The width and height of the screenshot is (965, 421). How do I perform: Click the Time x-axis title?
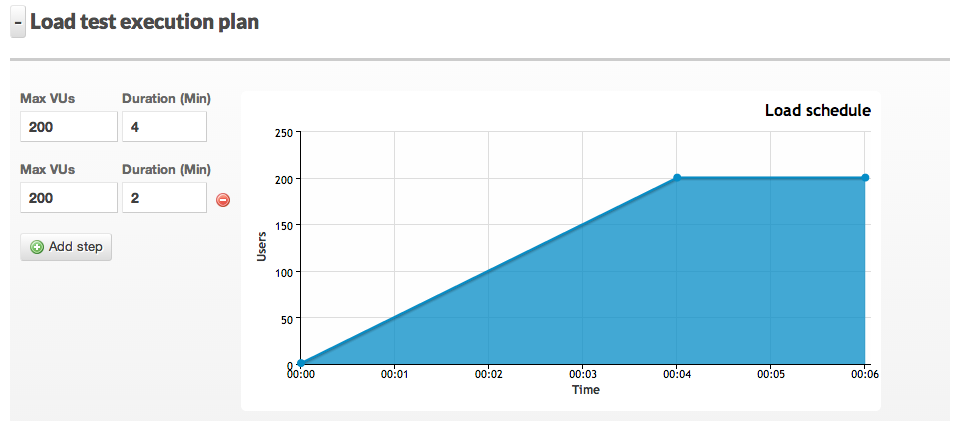[585, 390]
